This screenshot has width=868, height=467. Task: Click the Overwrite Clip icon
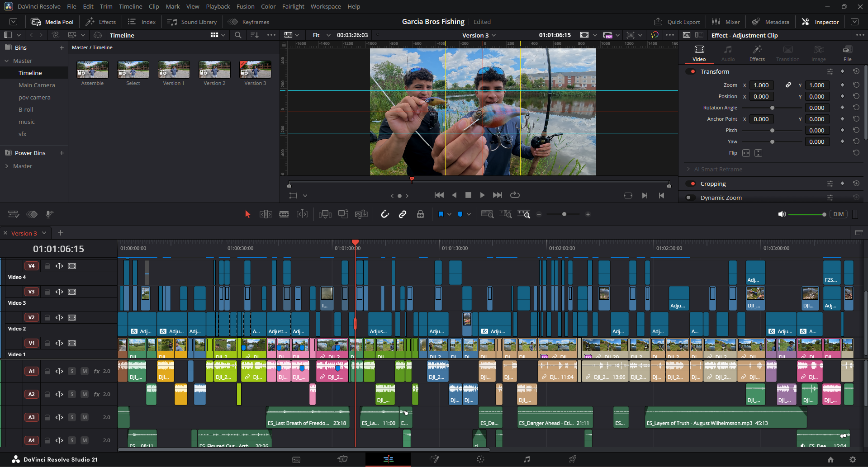343,214
